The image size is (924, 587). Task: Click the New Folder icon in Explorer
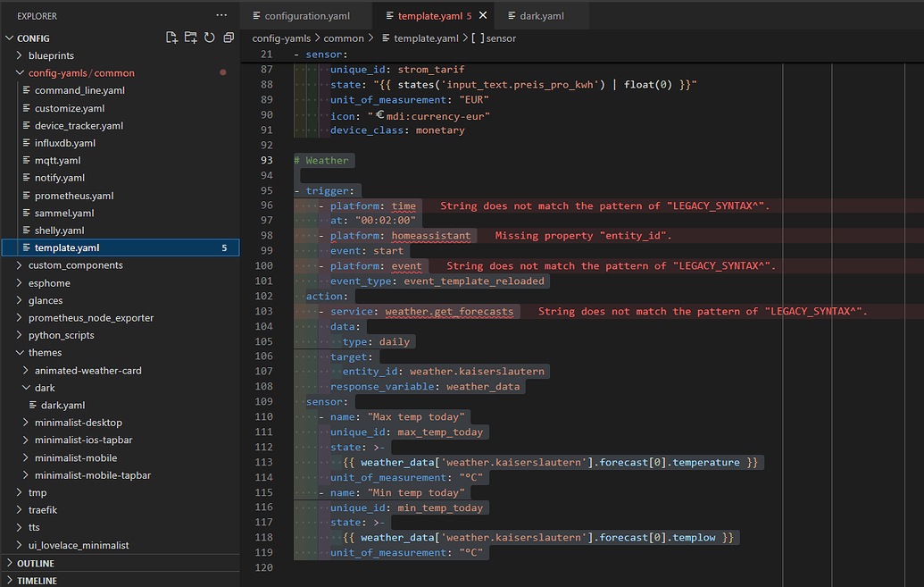pos(190,38)
